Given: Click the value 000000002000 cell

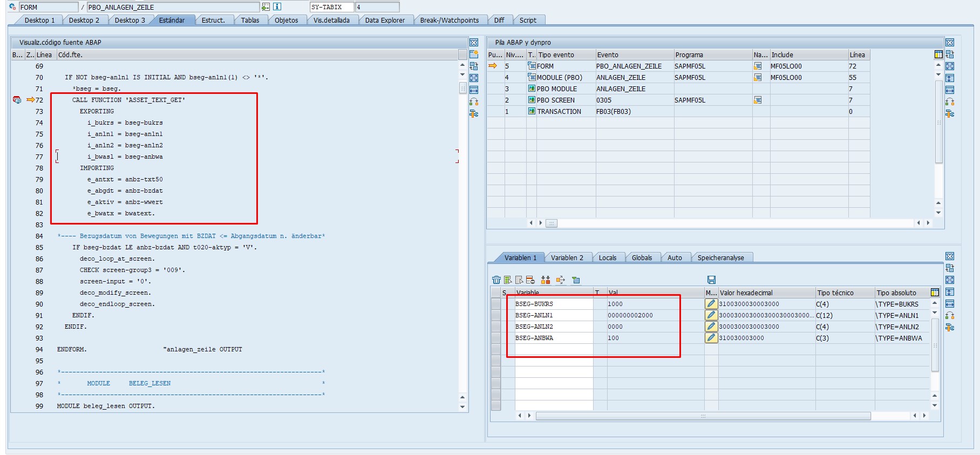Looking at the screenshot, I should point(655,315).
